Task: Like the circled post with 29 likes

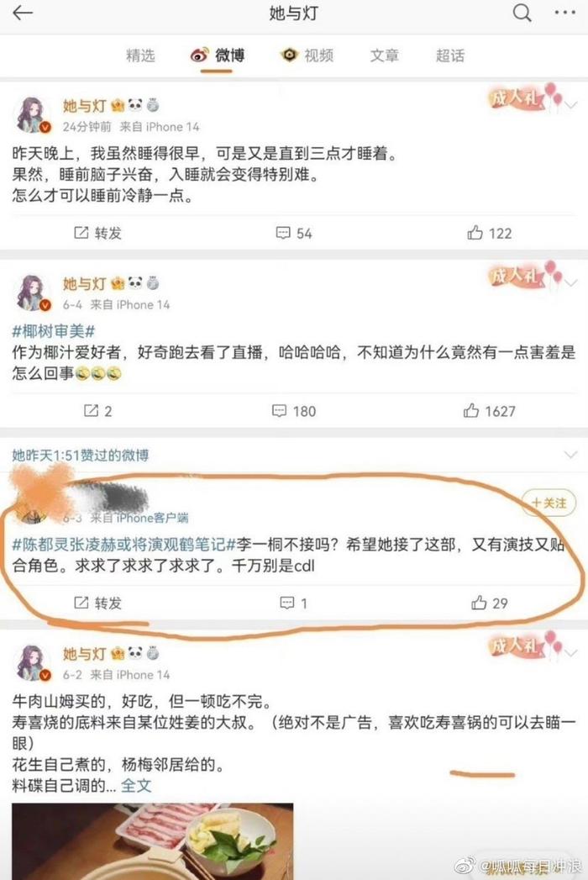Action: click(x=489, y=603)
